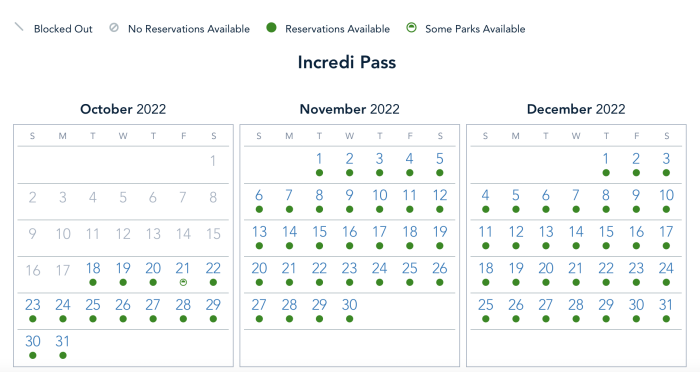Click the Some Parks Available legend icon
The image size is (700, 372).
pos(412,28)
